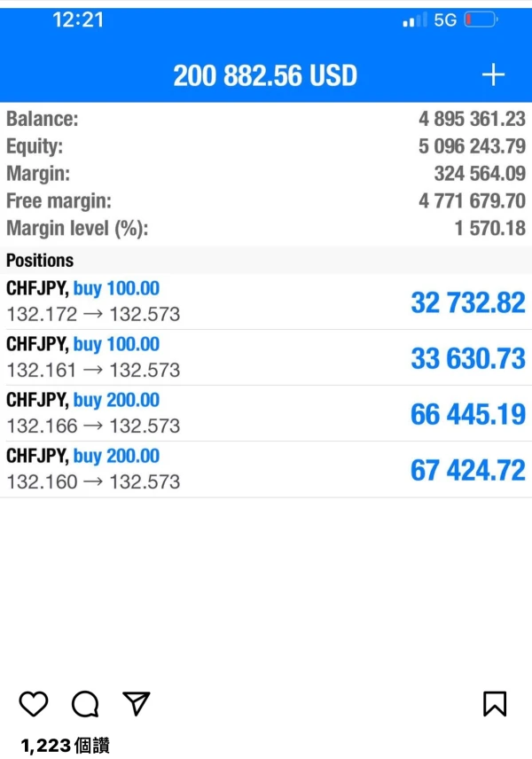This screenshot has height=759, width=532.
Task: Open comments via the speech bubble icon
Action: tap(85, 704)
